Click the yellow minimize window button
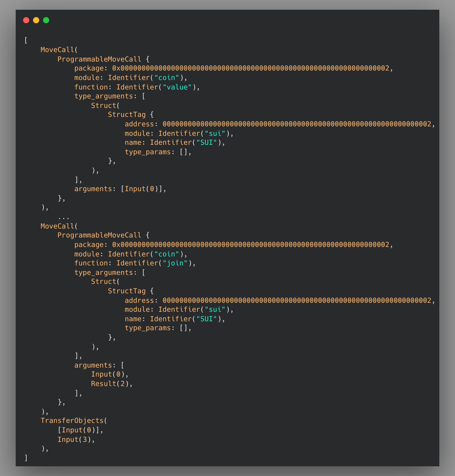This screenshot has height=476, width=455. tap(36, 20)
